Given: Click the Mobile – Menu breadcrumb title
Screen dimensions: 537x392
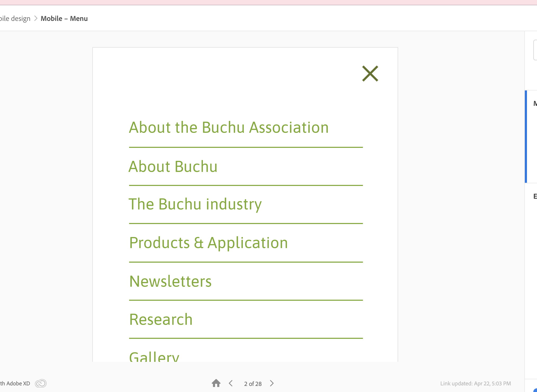Looking at the screenshot, I should 64,19.
